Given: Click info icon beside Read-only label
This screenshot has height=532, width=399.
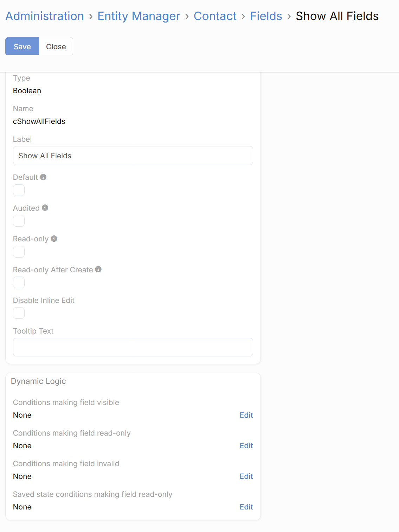Looking at the screenshot, I should [54, 239].
